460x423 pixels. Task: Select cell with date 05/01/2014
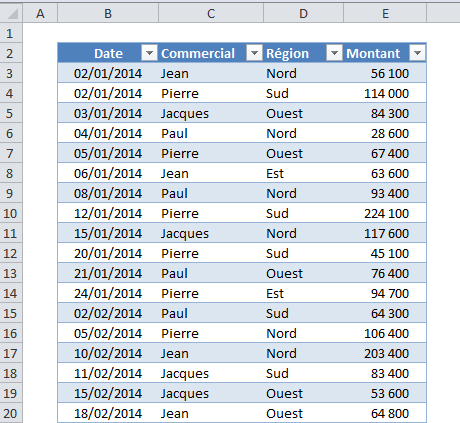pyautogui.click(x=108, y=153)
